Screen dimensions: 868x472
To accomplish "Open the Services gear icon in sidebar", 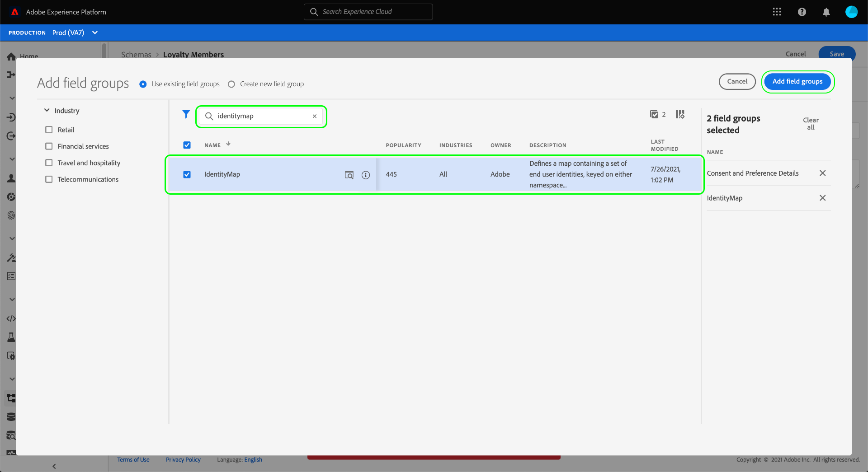I will (x=11, y=356).
